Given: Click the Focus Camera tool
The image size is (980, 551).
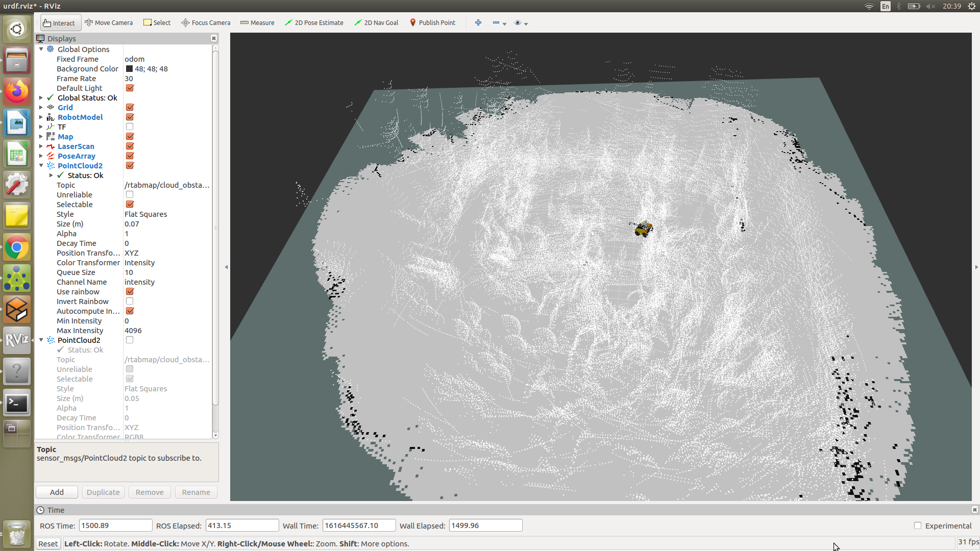Looking at the screenshot, I should tap(206, 22).
